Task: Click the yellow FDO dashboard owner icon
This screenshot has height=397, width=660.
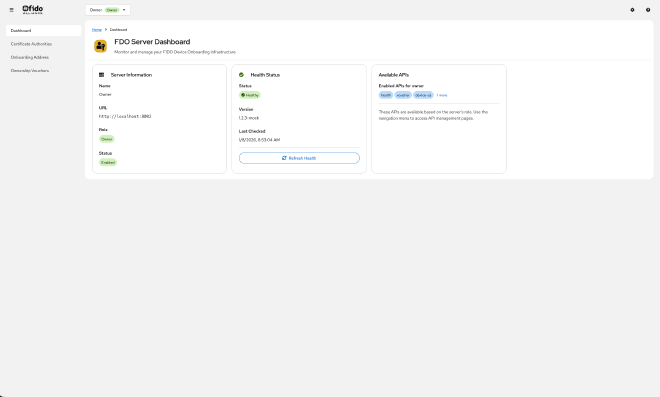Action: coord(100,46)
